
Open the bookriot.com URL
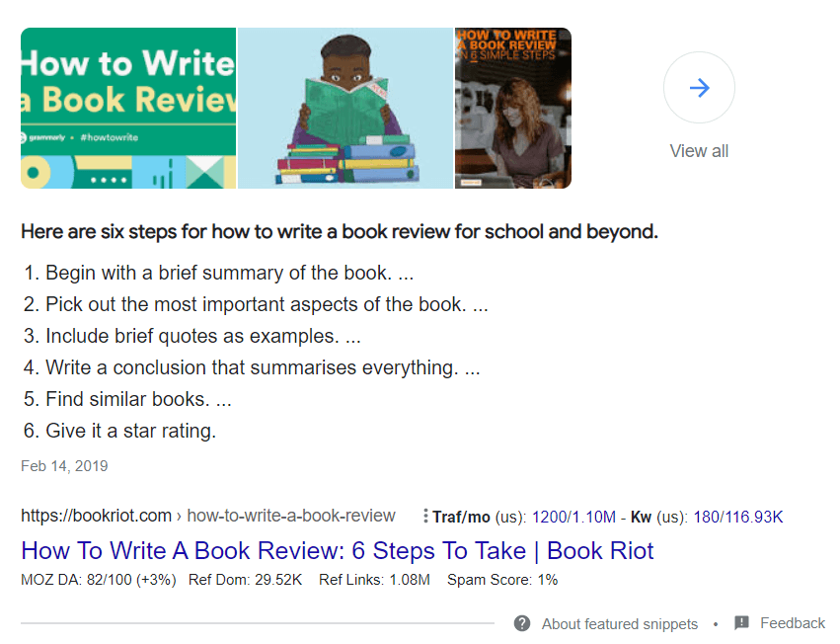[96, 515]
